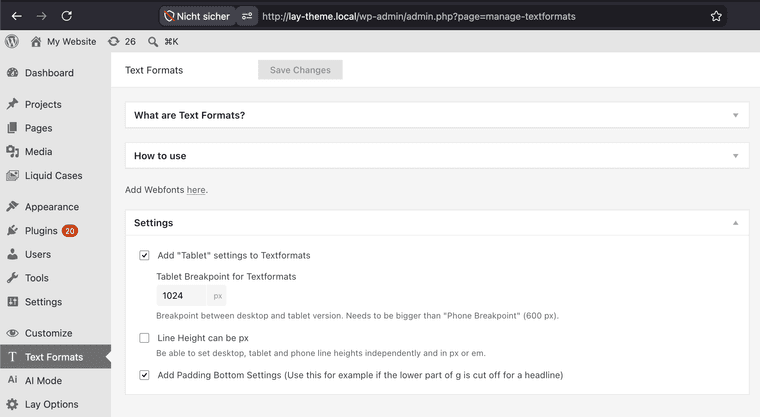Click the Lay Options gear icon
This screenshot has width=760, height=417.
pyautogui.click(x=12, y=404)
